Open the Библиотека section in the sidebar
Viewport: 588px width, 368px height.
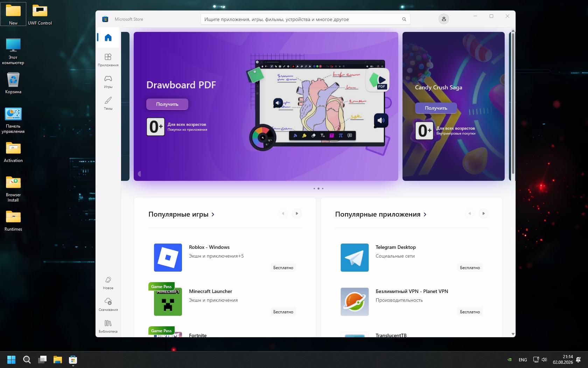[108, 326]
